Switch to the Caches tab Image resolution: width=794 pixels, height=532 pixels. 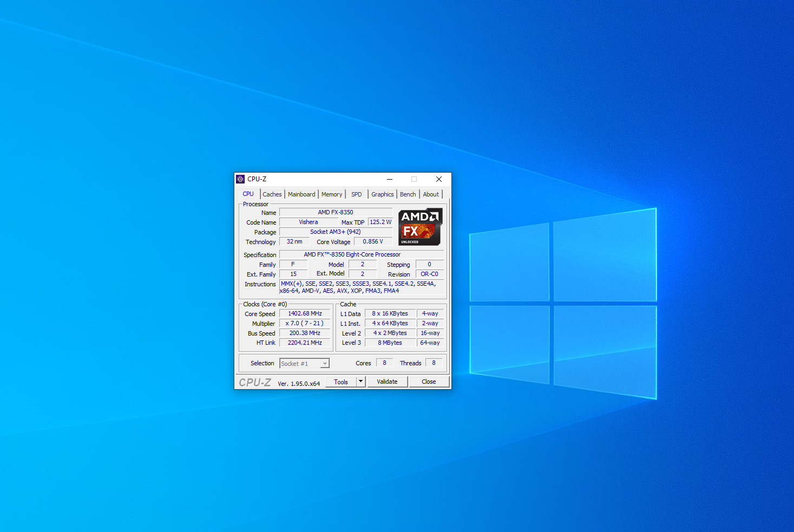(272, 194)
